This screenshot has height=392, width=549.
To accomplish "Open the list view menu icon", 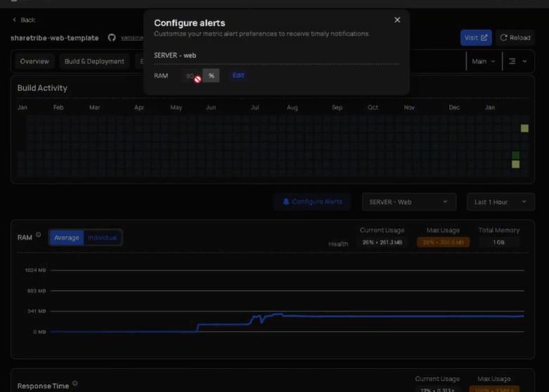I will [512, 61].
